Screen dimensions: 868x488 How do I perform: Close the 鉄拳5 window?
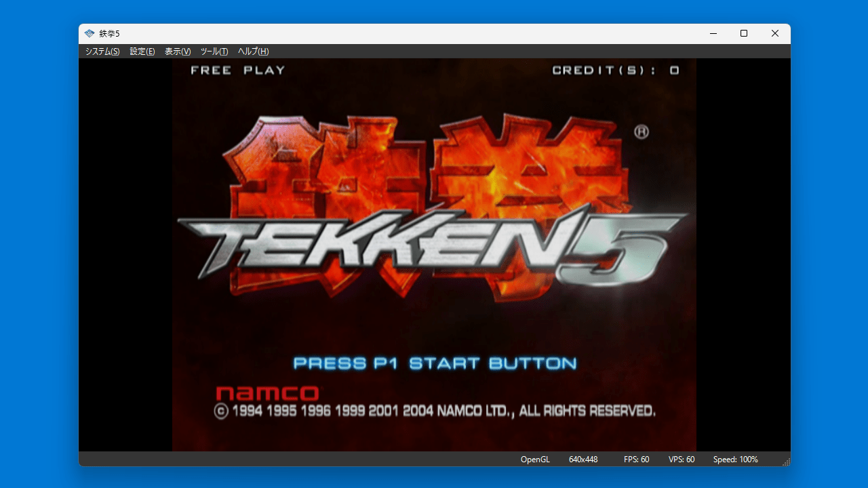point(775,33)
